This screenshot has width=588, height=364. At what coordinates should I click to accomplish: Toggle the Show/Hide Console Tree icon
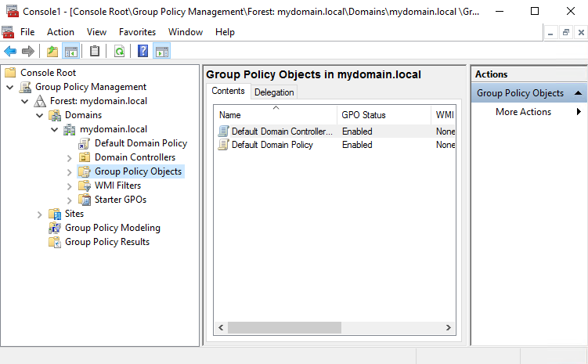coord(71,52)
